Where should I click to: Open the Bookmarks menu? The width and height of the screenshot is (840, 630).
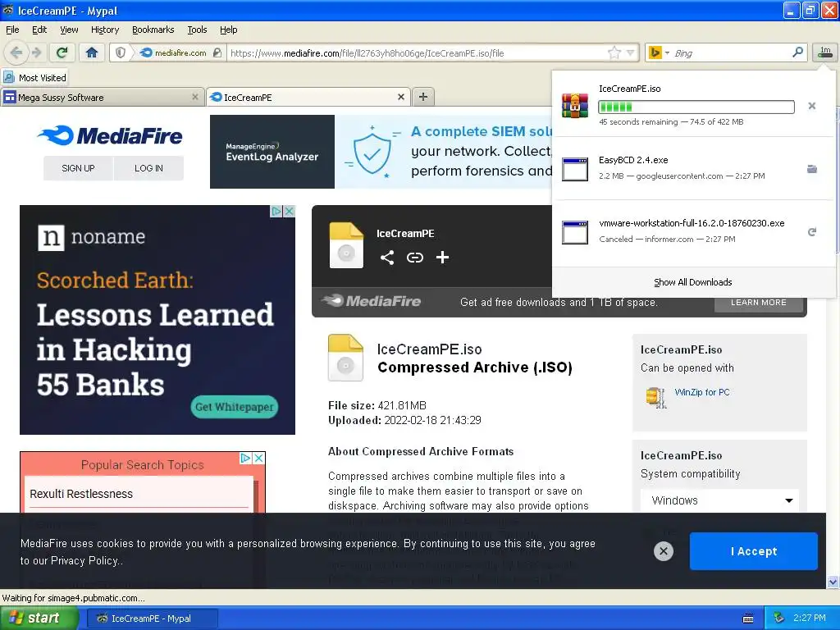pos(153,30)
